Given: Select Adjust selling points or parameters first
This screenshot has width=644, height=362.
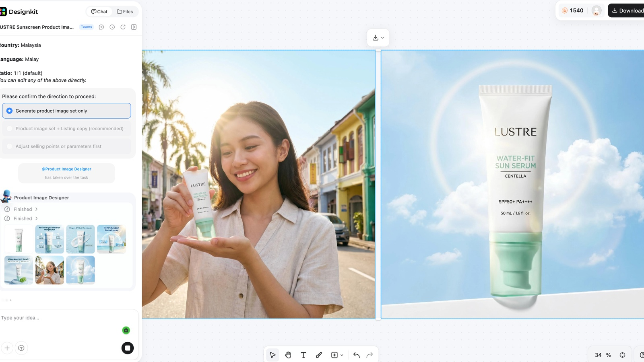Looking at the screenshot, I should pos(66,146).
